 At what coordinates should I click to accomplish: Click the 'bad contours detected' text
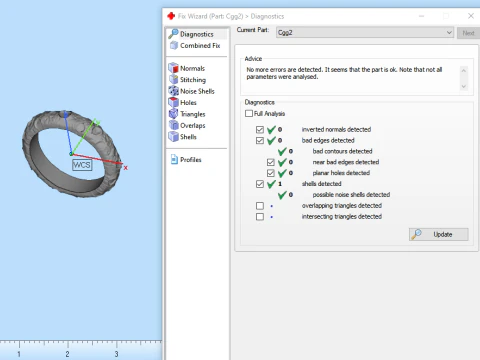pos(342,151)
